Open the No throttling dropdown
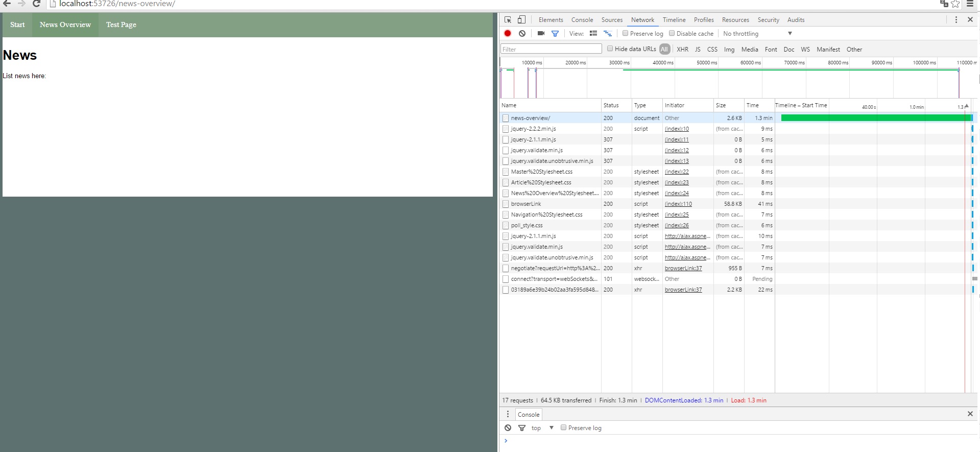The width and height of the screenshot is (980, 452). [758, 34]
